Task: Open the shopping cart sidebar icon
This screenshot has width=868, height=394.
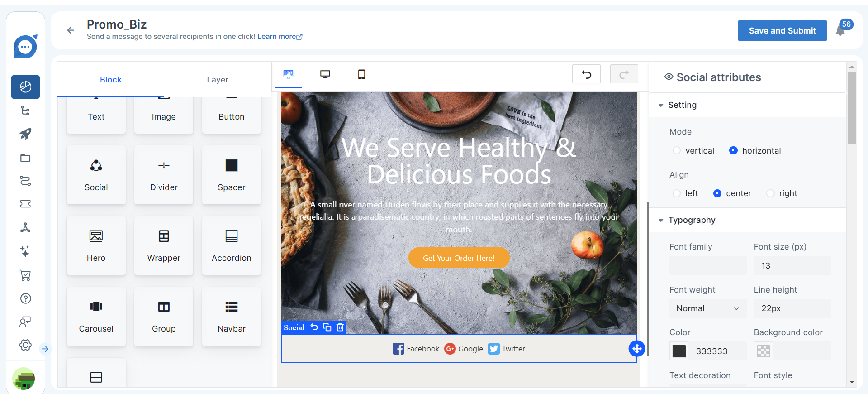Action: [x=25, y=275]
